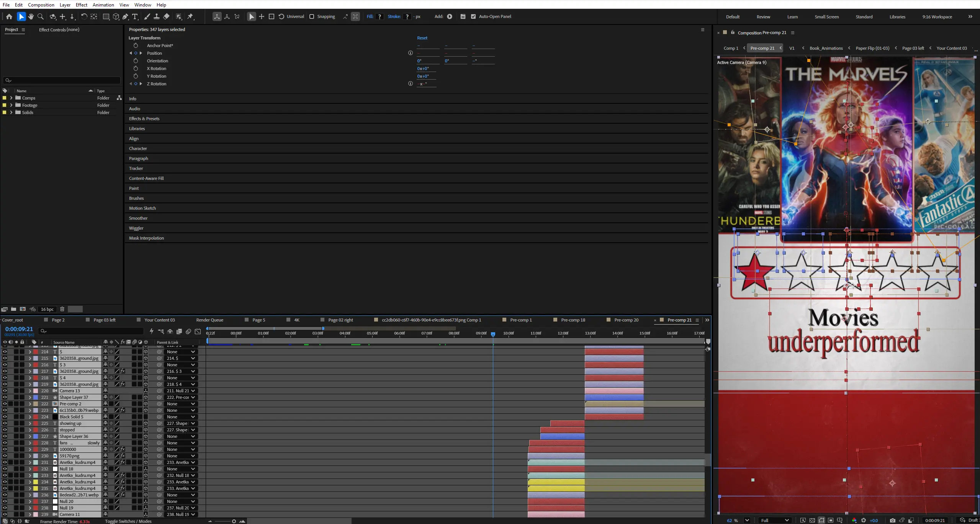980x524 pixels.
Task: Create a new folder in Project panel
Action: [x=13, y=309]
